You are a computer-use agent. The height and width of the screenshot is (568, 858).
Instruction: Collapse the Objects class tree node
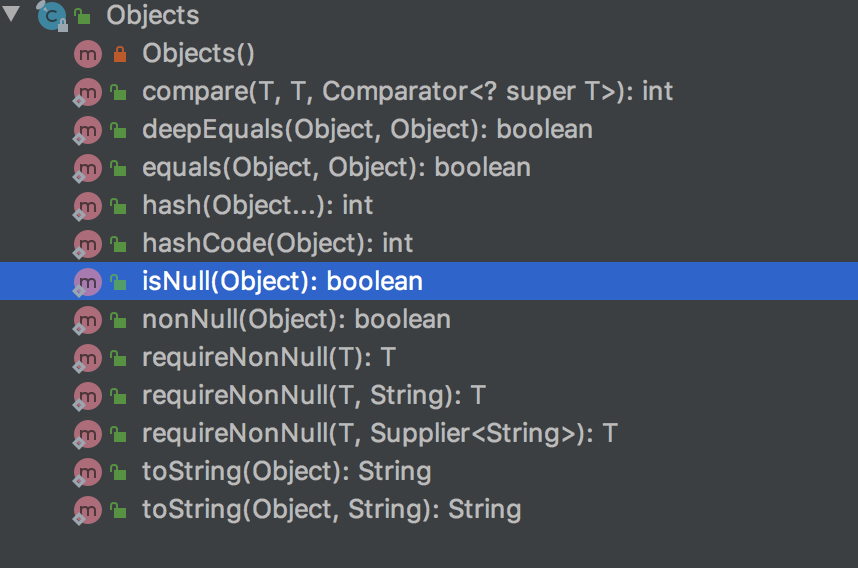click(13, 15)
